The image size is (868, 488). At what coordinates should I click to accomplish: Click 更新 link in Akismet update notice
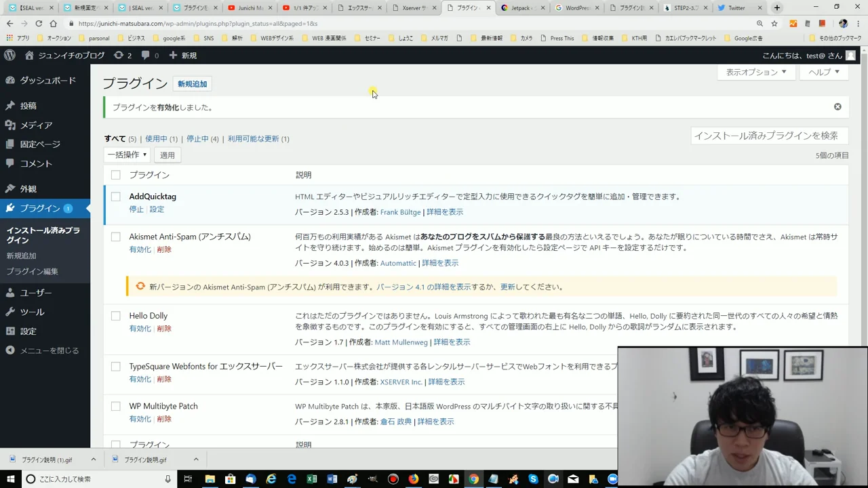coord(507,287)
